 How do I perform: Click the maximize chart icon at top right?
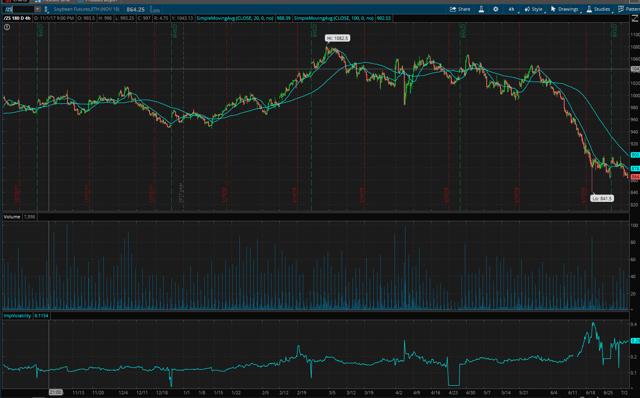click(x=635, y=18)
